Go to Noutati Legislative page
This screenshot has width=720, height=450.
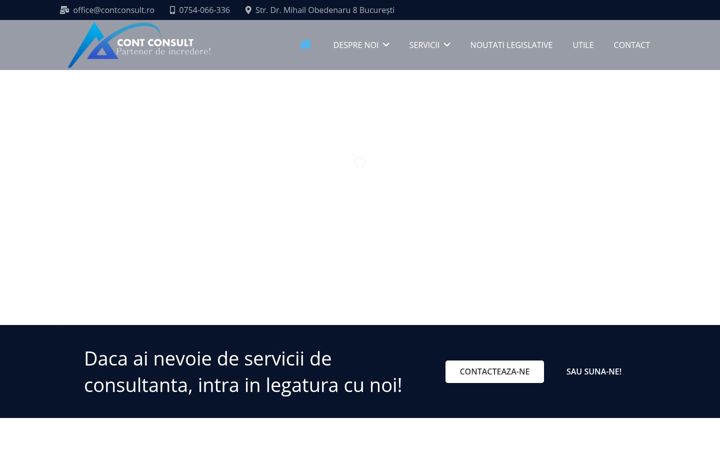pyautogui.click(x=511, y=45)
